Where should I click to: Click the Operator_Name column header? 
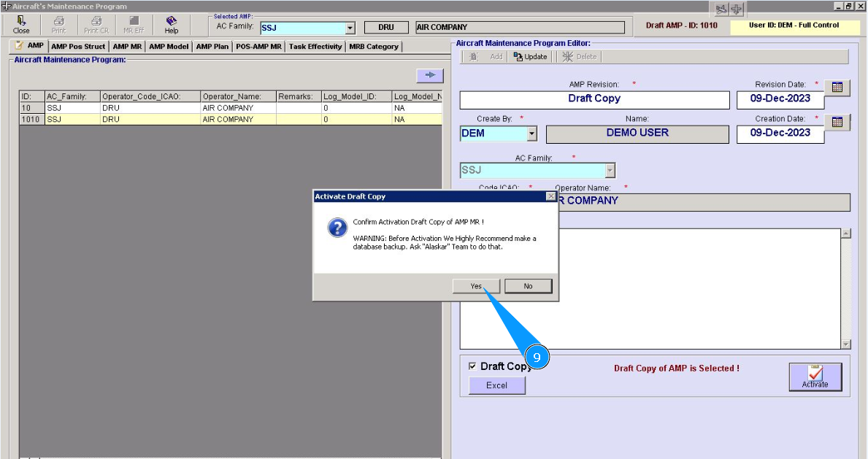(239, 96)
